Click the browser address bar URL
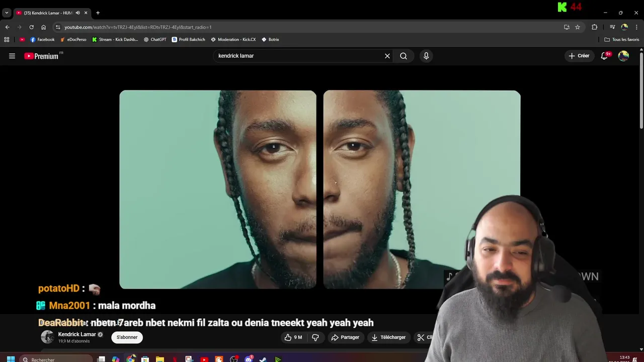Image resolution: width=644 pixels, height=362 pixels. click(x=138, y=27)
